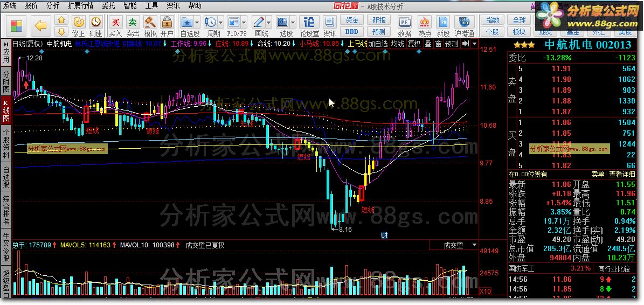This screenshot has width=644, height=305.
Task: Open the 资讯 news document icon
Action: 330,22
